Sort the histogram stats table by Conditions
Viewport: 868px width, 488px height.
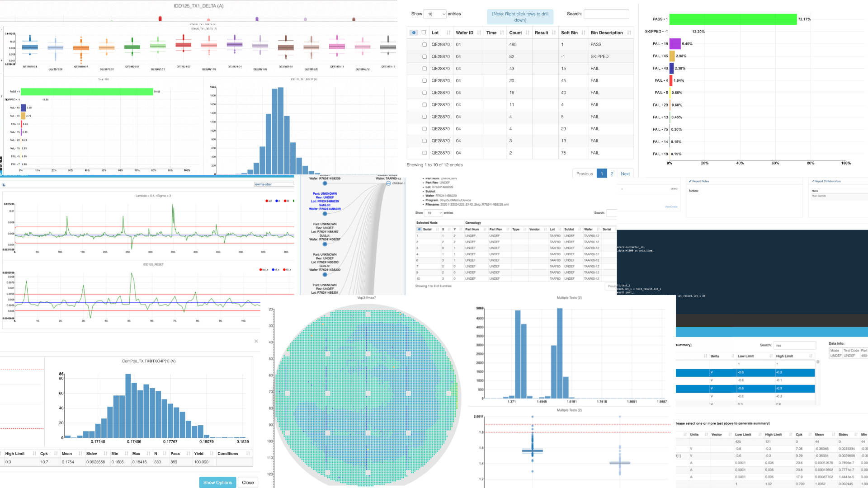[x=234, y=453]
